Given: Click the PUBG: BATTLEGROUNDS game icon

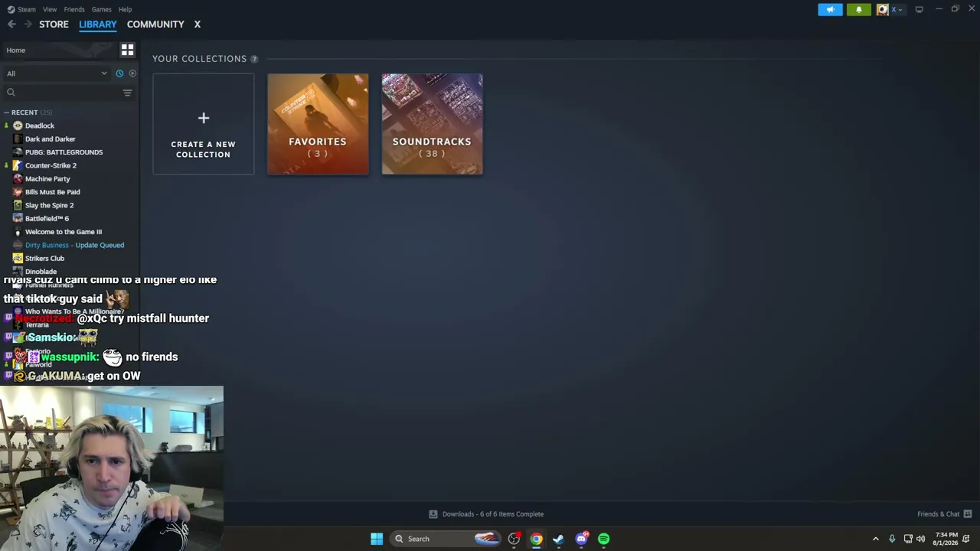Looking at the screenshot, I should pyautogui.click(x=18, y=152).
